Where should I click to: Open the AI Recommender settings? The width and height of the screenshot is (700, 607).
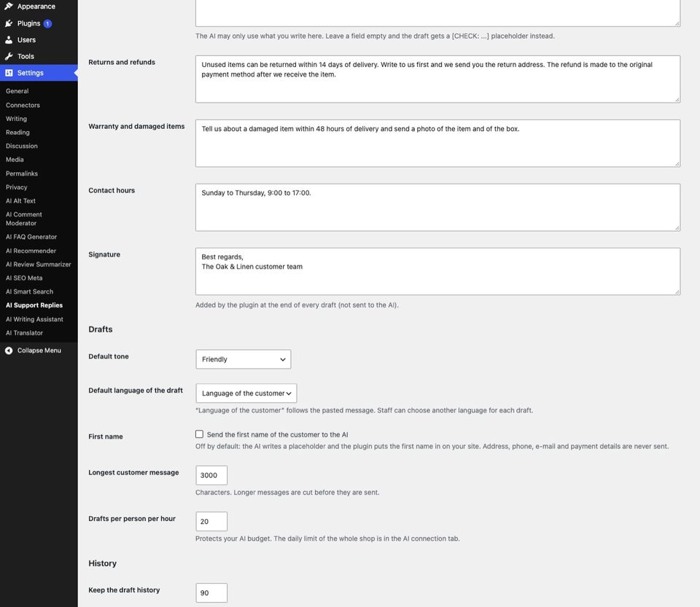31,251
